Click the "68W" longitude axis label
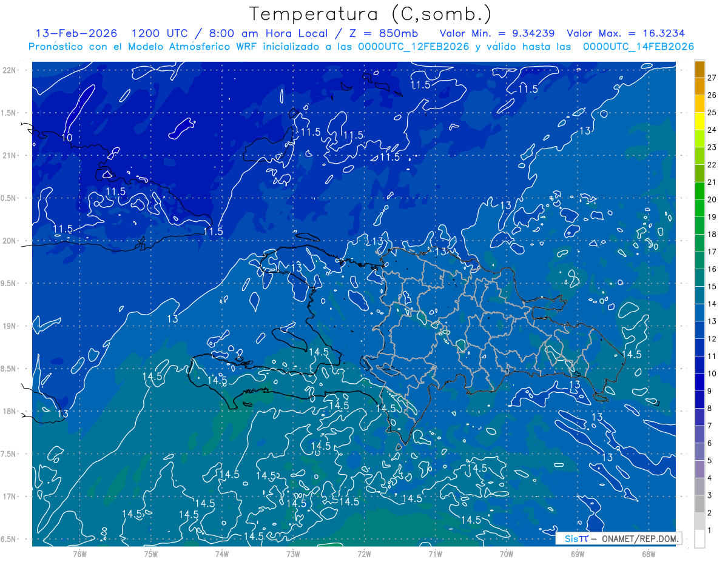Screen dimensions: 728x562 [x=648, y=554]
